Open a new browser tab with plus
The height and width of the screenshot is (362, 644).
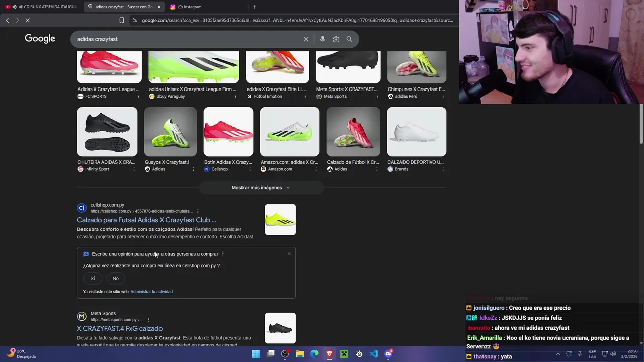pos(254,7)
